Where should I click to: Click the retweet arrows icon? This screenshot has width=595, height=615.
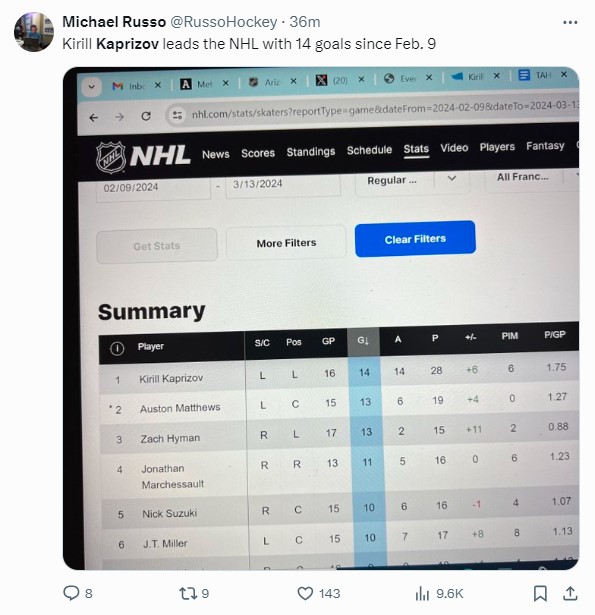coord(187,593)
